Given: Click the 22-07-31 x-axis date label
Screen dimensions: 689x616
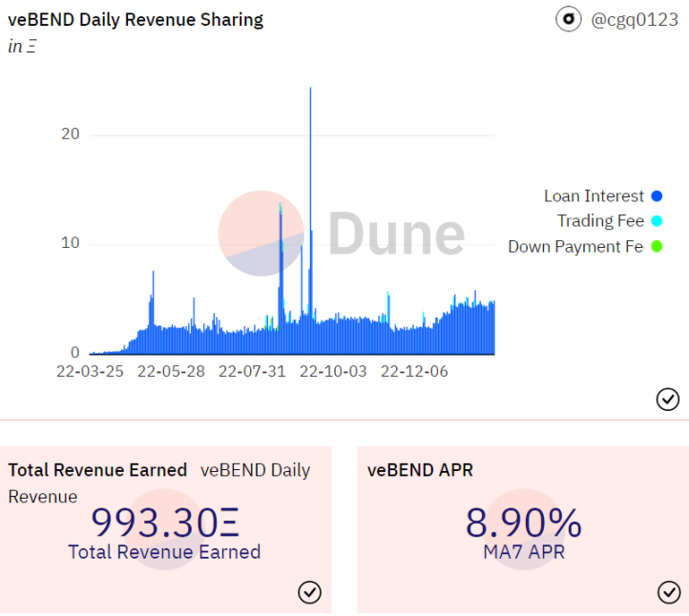Looking at the screenshot, I should [x=252, y=372].
